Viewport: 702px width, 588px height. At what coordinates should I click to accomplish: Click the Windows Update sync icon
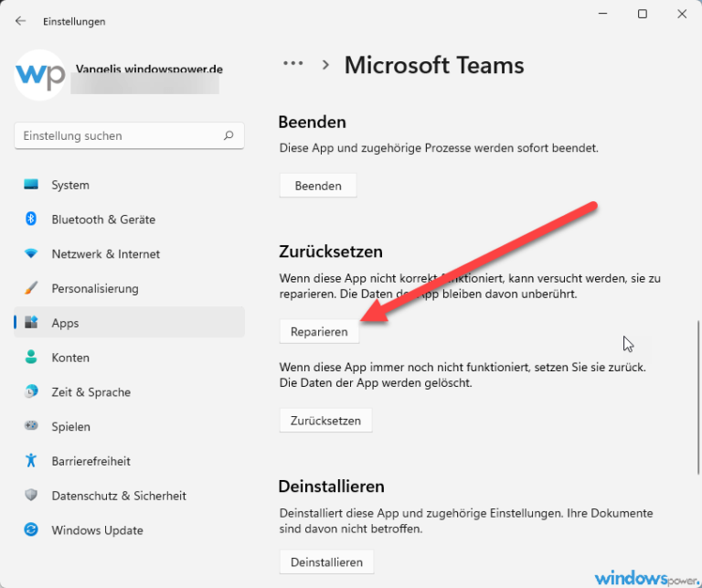tap(31, 529)
